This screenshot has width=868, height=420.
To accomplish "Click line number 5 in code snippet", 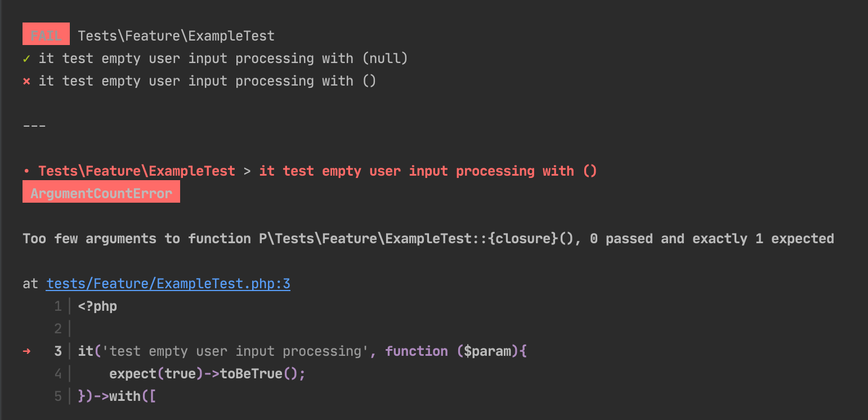I will 58,396.
